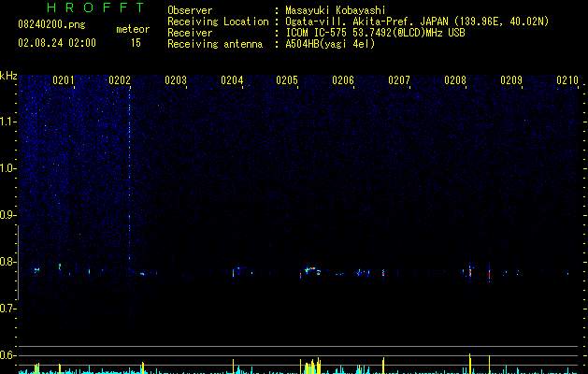
Task: Click the 0208 time marker
Action: pyautogui.click(x=455, y=80)
